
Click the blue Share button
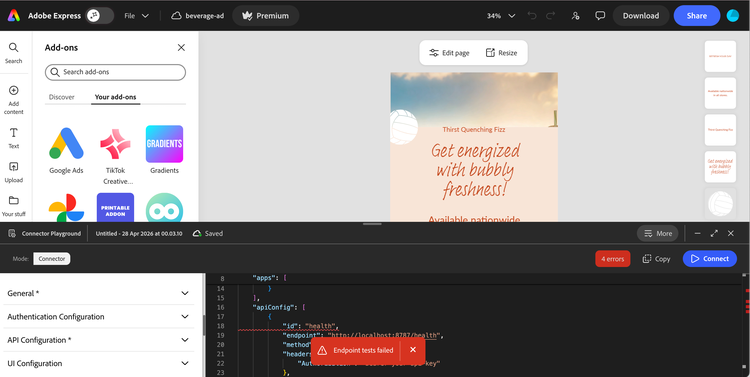tap(696, 16)
